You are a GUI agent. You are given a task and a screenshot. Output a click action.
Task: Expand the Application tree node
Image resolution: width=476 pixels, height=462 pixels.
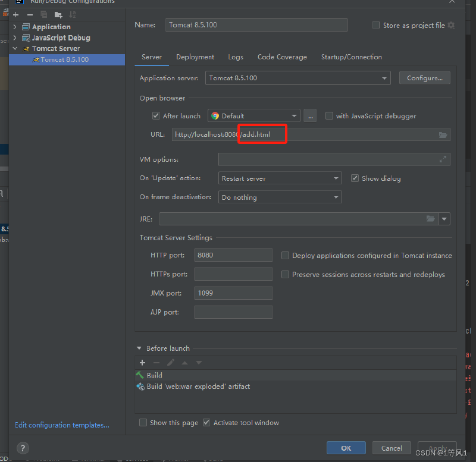(15, 27)
